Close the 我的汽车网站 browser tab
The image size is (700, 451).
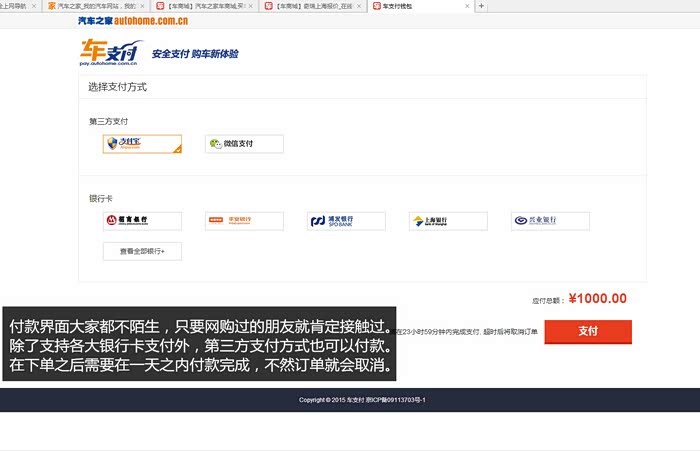point(142,6)
